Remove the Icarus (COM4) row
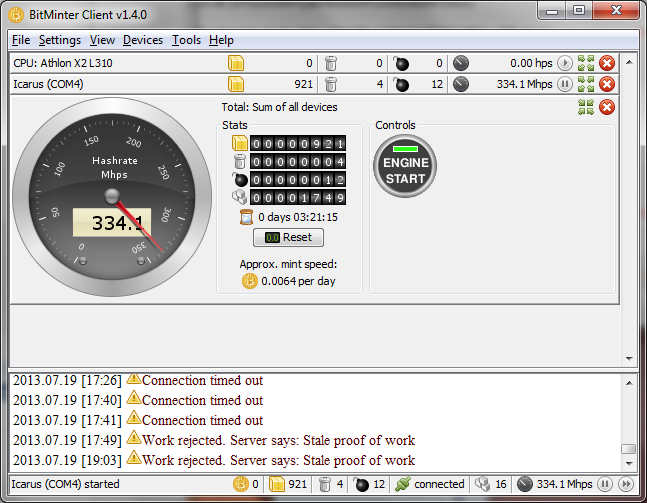This screenshot has width=647, height=503. (607, 84)
